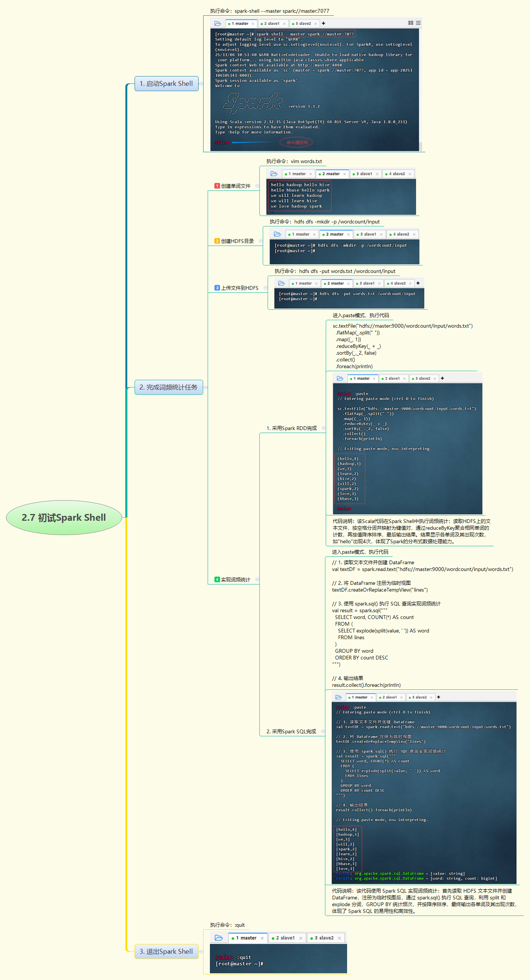The width and height of the screenshot is (530, 980).
Task: Close the 2 master tab in the words.txt terminal
Action: click(345, 174)
